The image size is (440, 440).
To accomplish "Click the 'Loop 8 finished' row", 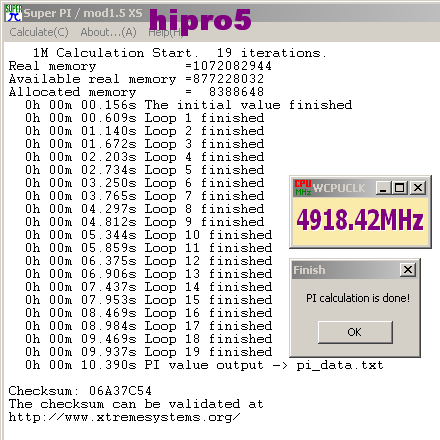I will [145, 209].
